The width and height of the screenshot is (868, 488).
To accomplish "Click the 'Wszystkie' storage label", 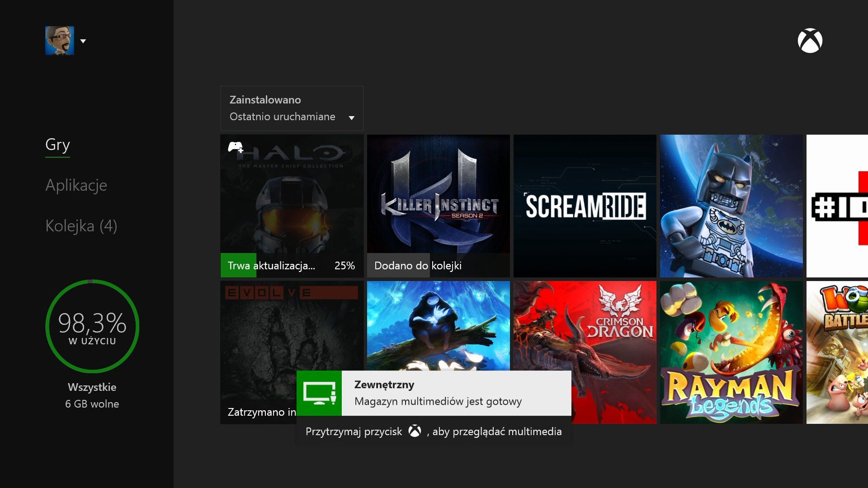I will point(92,387).
